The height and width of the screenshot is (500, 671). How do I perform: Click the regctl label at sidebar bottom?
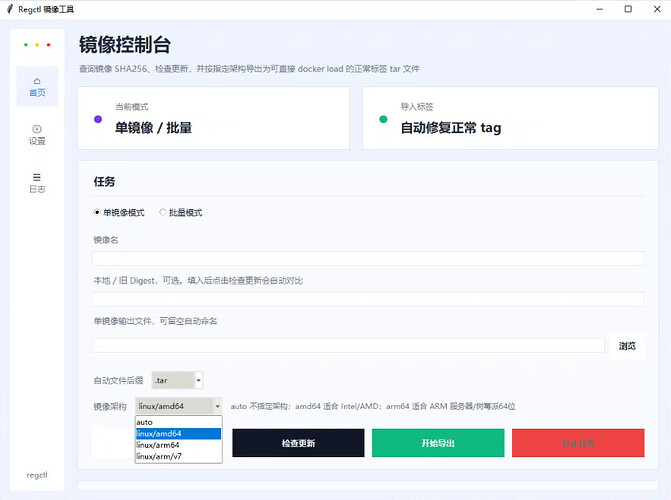point(37,475)
